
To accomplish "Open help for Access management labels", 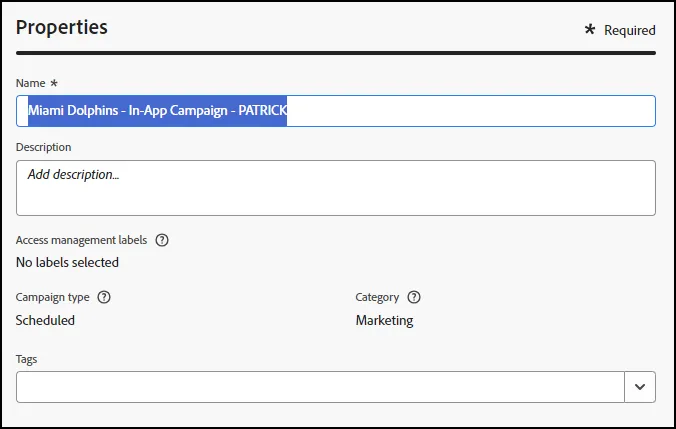I will pyautogui.click(x=162, y=240).
